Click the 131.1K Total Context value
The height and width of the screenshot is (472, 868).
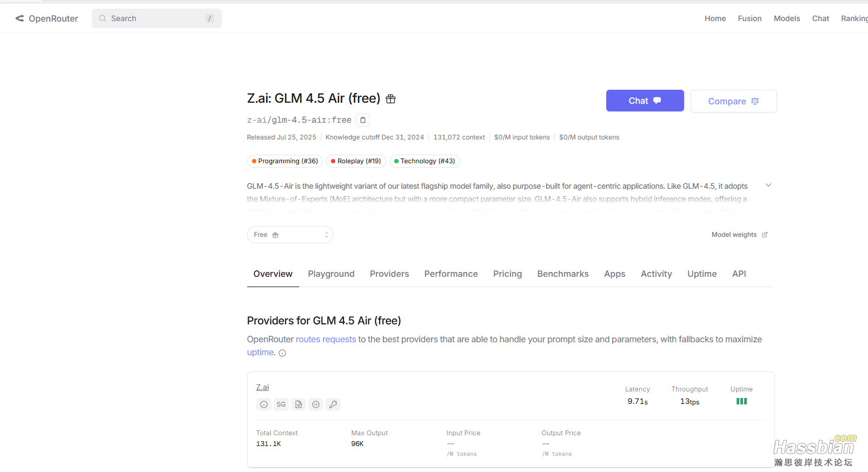tap(269, 444)
